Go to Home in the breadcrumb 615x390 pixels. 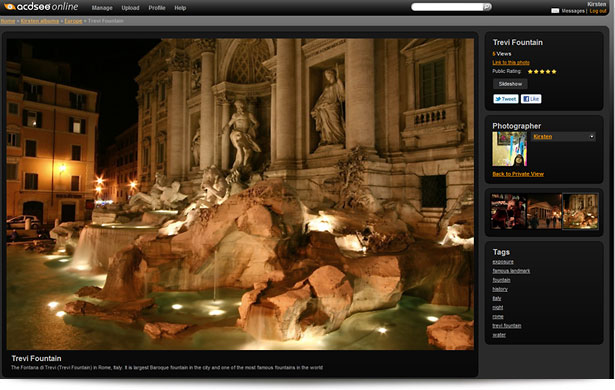tap(7, 21)
